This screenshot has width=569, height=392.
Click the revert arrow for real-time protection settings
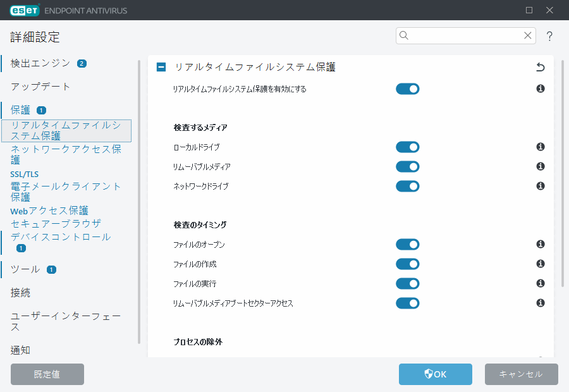[541, 66]
